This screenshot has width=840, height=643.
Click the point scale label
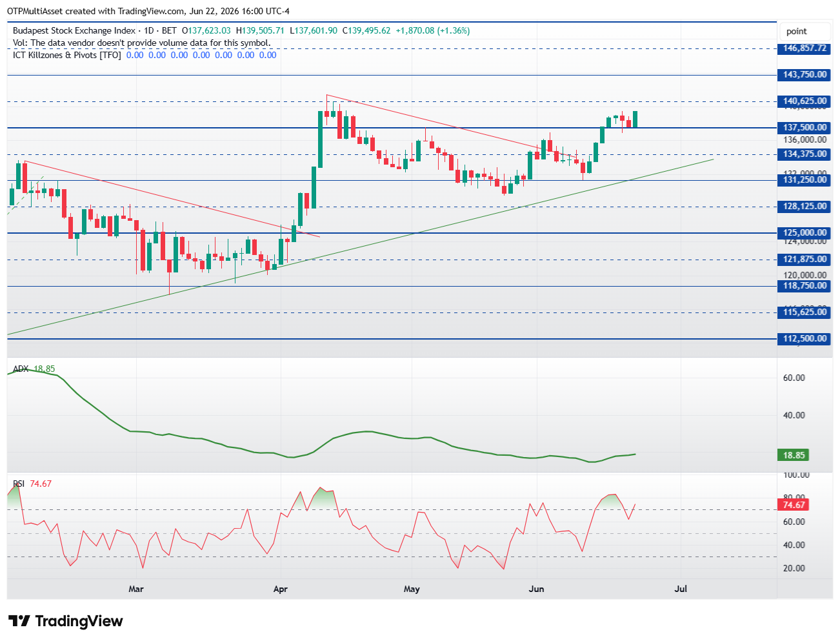(x=796, y=31)
